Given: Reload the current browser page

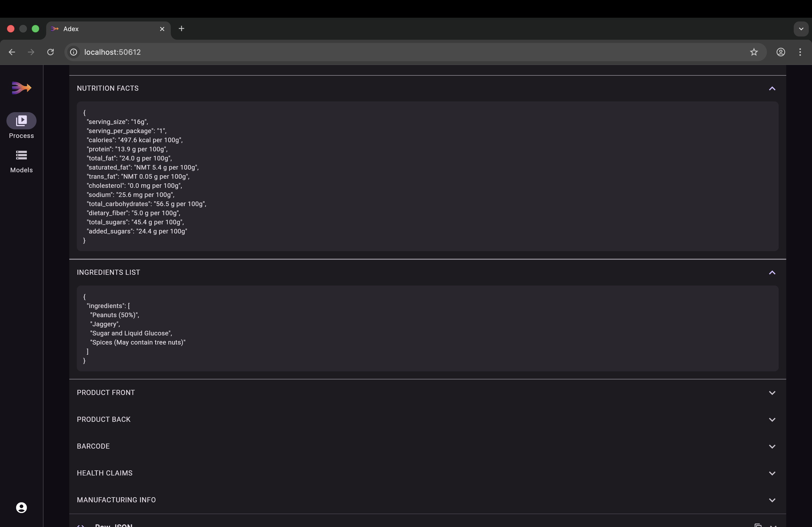Looking at the screenshot, I should click(x=50, y=52).
